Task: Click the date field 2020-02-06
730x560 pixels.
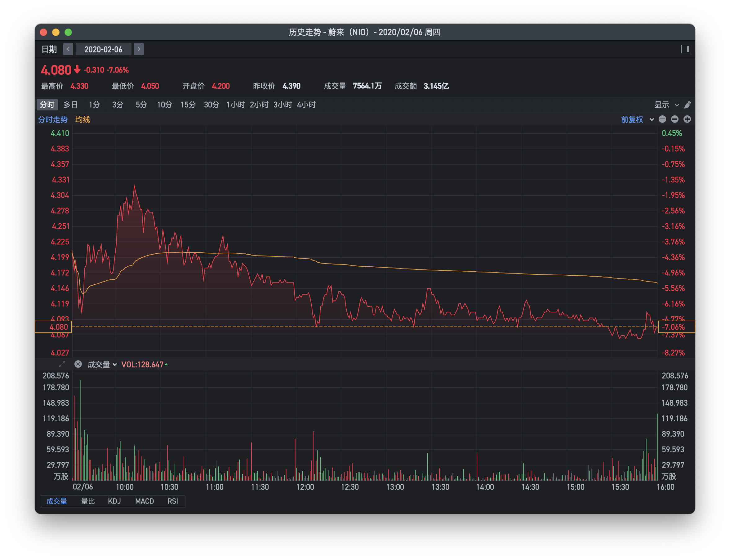Action: click(x=103, y=49)
